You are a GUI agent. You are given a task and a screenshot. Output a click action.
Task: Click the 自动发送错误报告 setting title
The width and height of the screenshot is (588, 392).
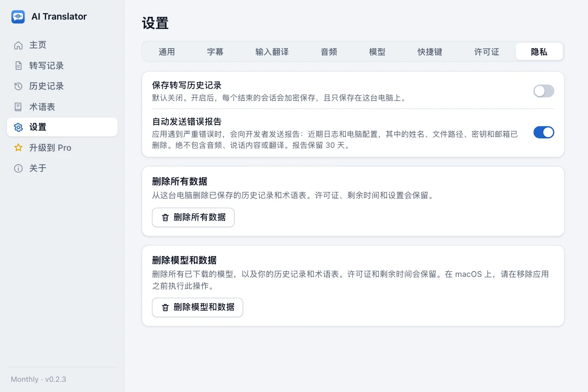click(x=187, y=122)
